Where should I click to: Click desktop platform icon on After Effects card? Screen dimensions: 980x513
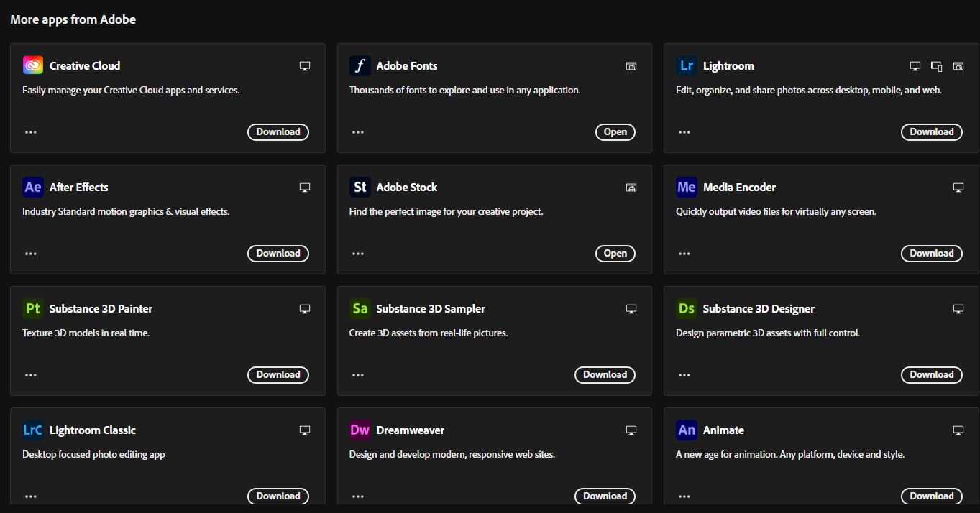305,188
